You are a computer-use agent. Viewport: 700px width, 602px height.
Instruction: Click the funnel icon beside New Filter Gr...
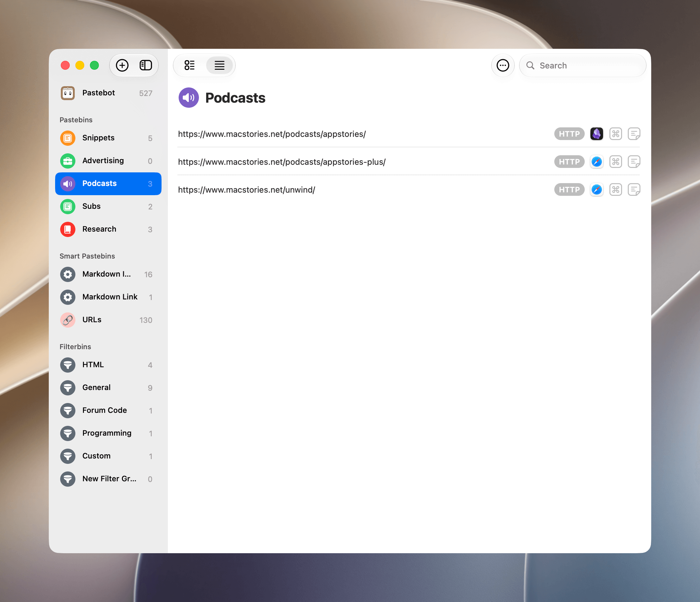click(67, 479)
